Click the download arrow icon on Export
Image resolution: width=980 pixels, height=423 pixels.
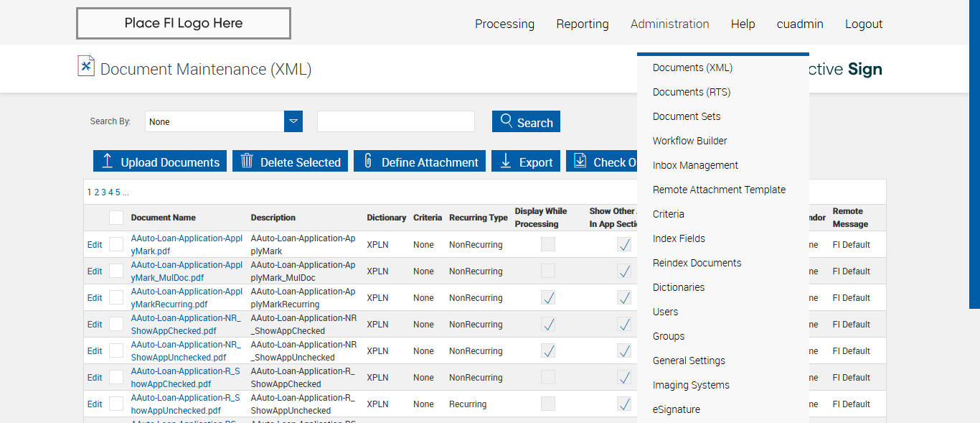tap(506, 161)
